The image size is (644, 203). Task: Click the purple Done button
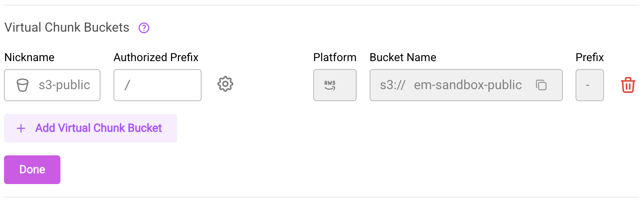coord(32,170)
